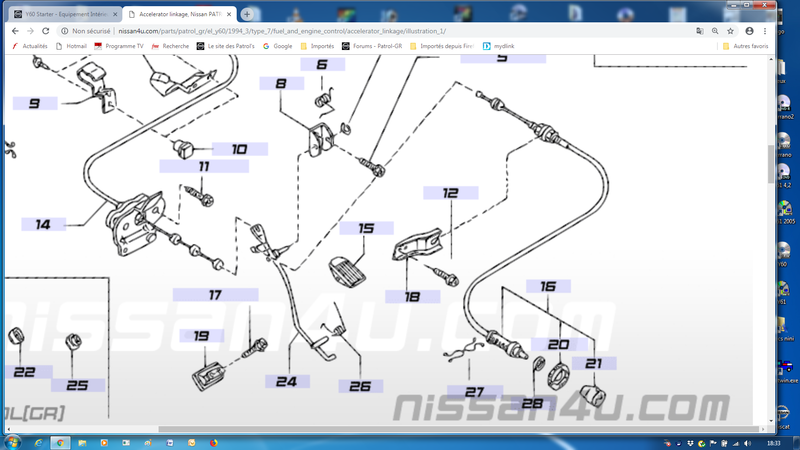The image size is (800, 450).
Task: Select part number 9 label
Action: pyautogui.click(x=35, y=104)
